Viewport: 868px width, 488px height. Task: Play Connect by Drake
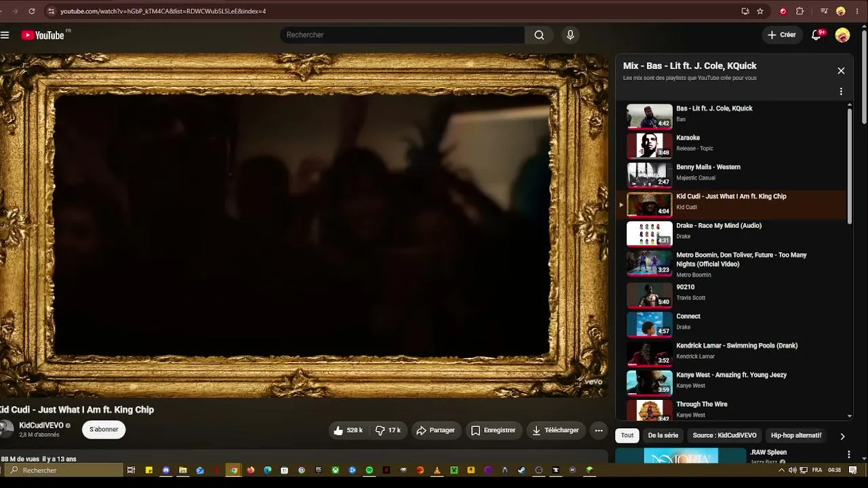click(731, 324)
